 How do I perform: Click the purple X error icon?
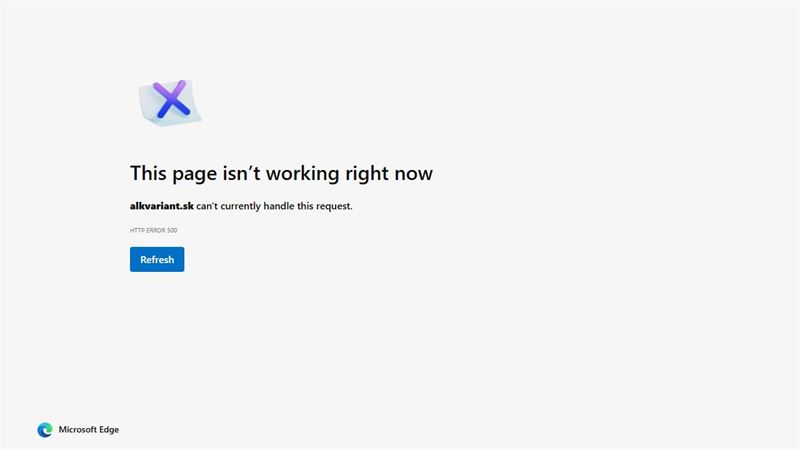172,98
